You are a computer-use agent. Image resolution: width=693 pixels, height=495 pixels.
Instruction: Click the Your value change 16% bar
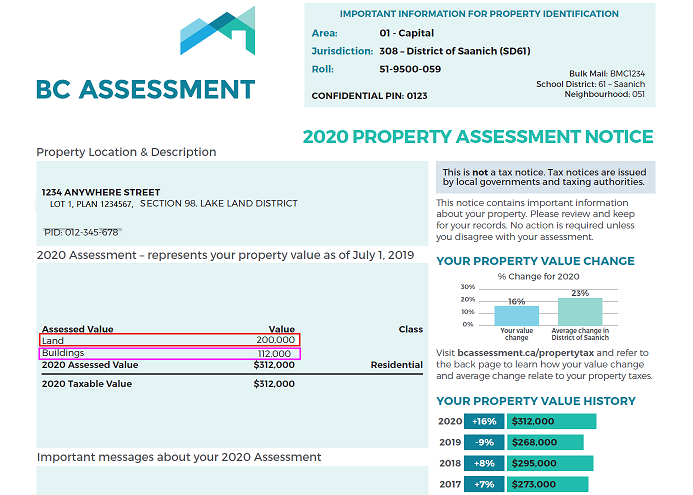[x=517, y=316]
